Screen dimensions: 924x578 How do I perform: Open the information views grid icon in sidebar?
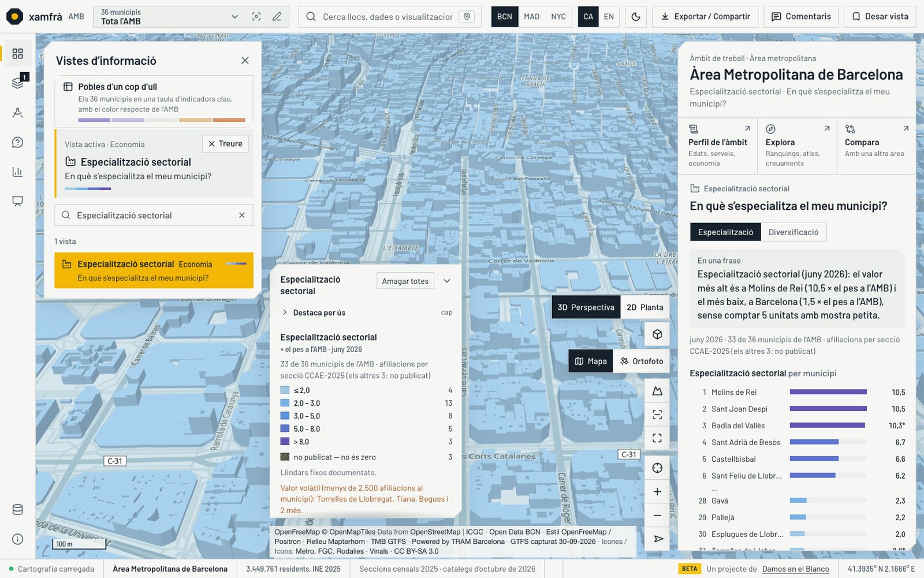click(17, 54)
